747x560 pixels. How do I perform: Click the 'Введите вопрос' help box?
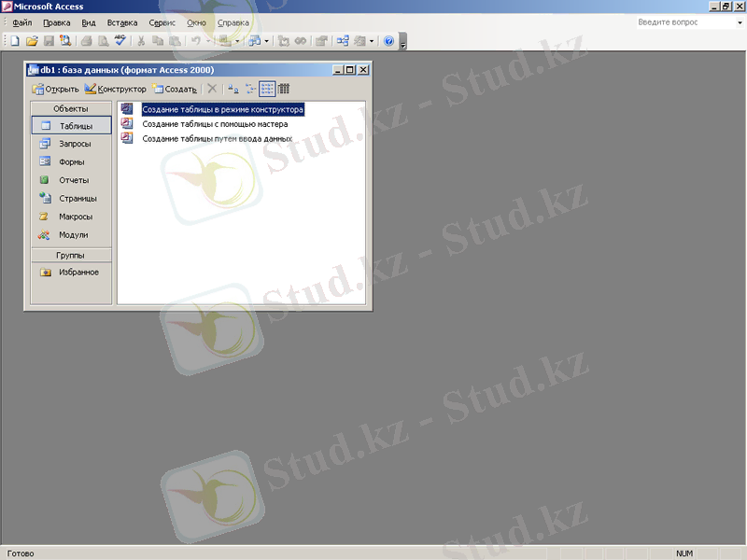pyautogui.click(x=685, y=22)
